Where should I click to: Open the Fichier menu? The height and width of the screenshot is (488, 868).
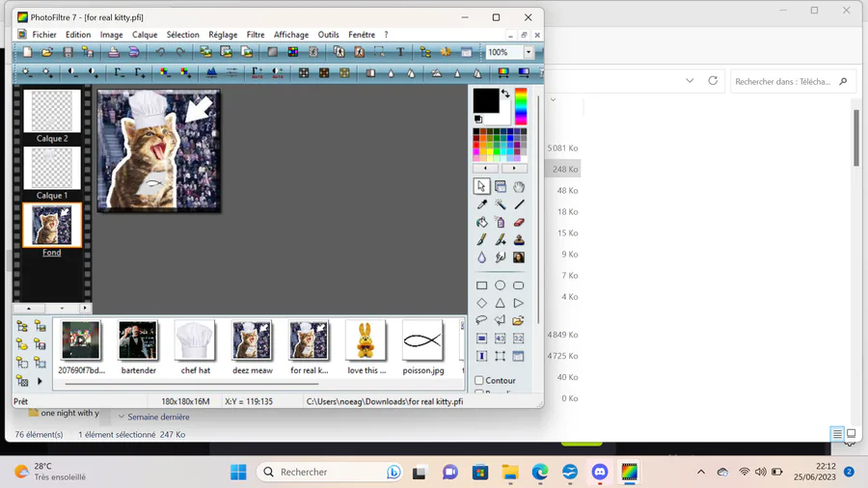pos(44,35)
